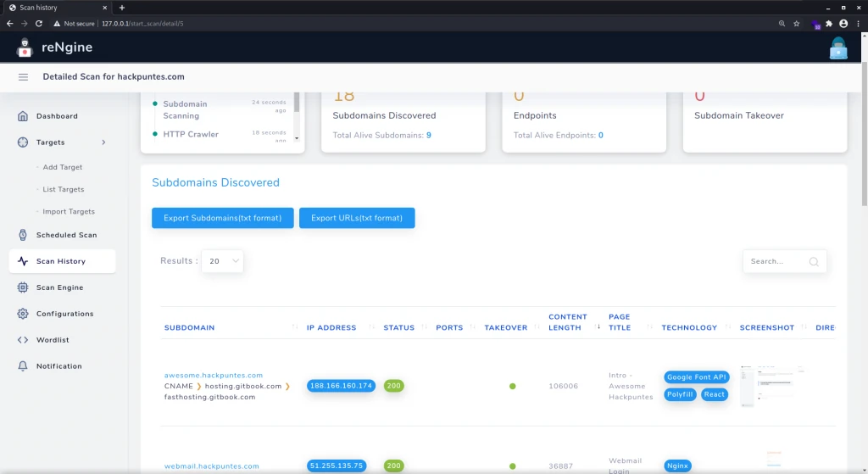Sort by Subdomain column
Image resolution: width=868 pixels, height=474 pixels.
[x=189, y=328]
